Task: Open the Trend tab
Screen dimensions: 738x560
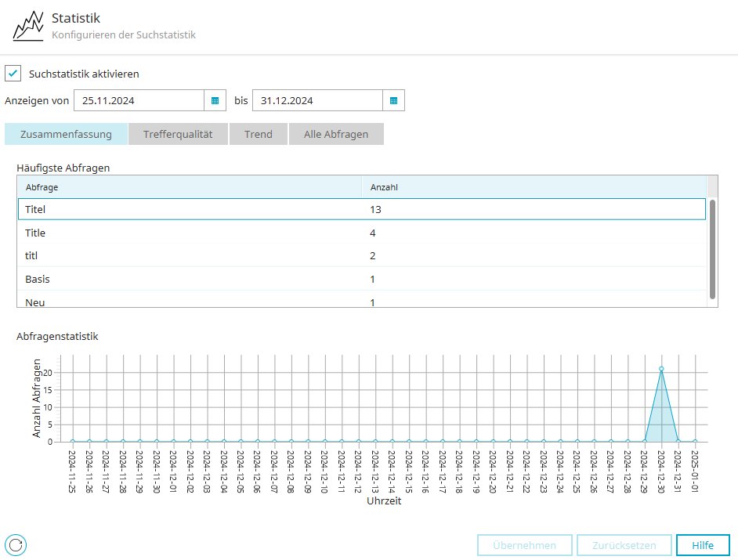Action: 259,134
